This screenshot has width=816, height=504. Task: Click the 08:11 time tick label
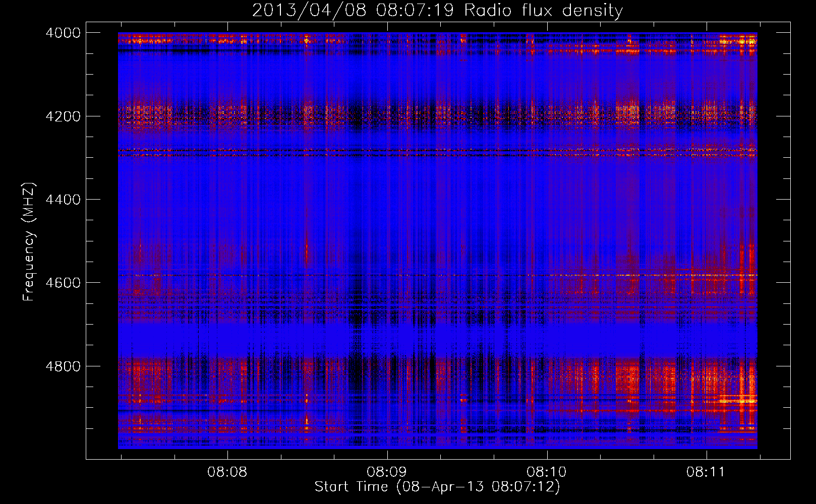tap(706, 472)
